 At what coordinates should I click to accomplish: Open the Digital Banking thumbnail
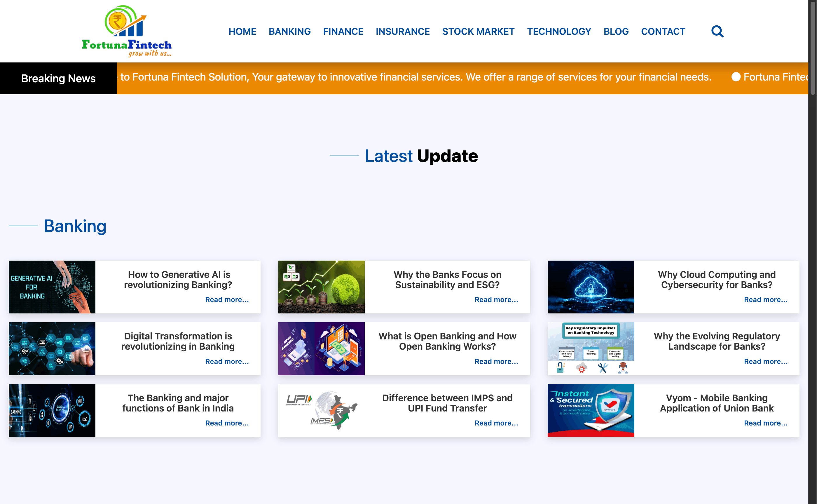[52, 410]
